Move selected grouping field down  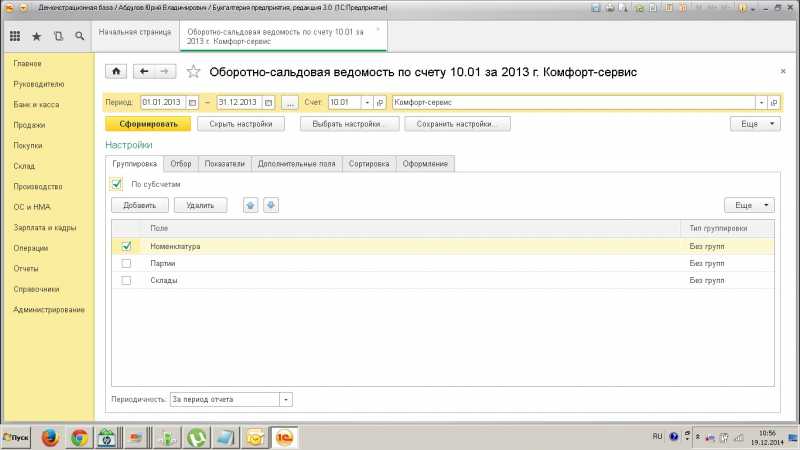coord(271,205)
